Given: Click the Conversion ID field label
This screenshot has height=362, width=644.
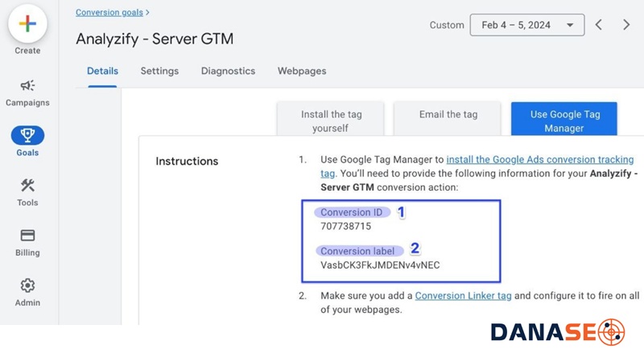Looking at the screenshot, I should click(352, 212).
